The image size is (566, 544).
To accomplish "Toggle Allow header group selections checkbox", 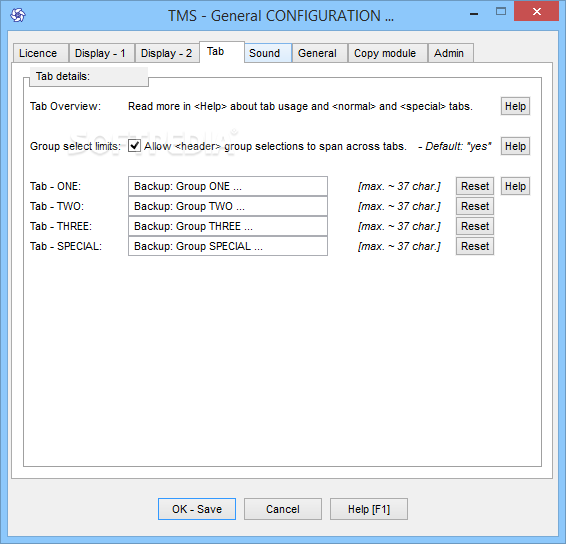I will (x=134, y=146).
